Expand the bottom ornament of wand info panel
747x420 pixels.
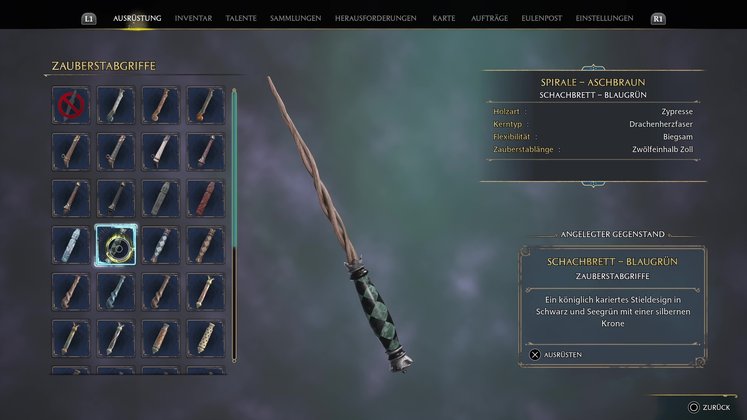pyautogui.click(x=593, y=184)
